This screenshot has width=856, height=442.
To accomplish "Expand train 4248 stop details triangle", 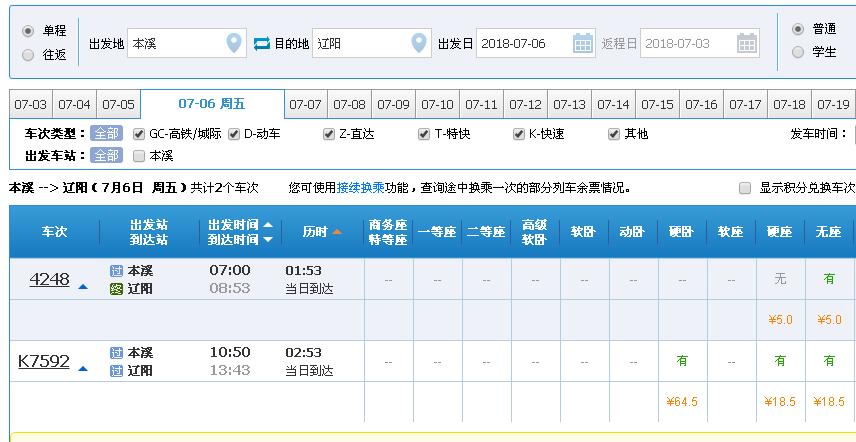I will [x=83, y=286].
